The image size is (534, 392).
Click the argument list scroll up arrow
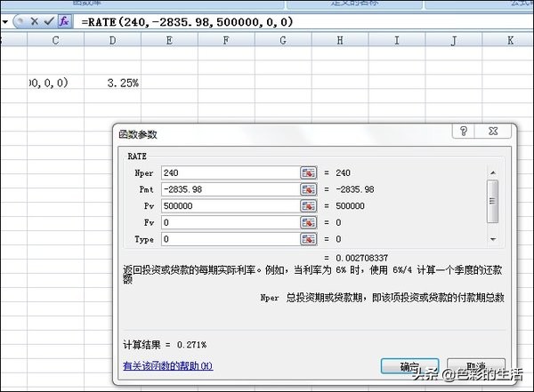point(493,172)
